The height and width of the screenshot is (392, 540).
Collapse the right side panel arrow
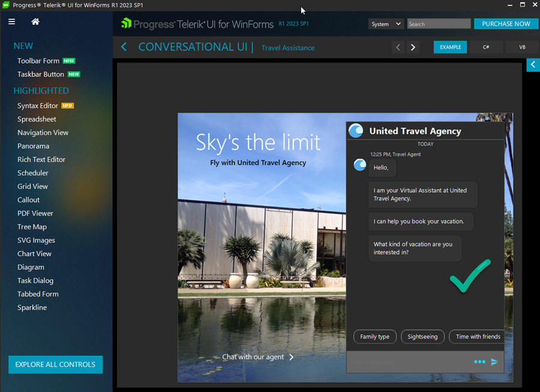tap(533, 65)
